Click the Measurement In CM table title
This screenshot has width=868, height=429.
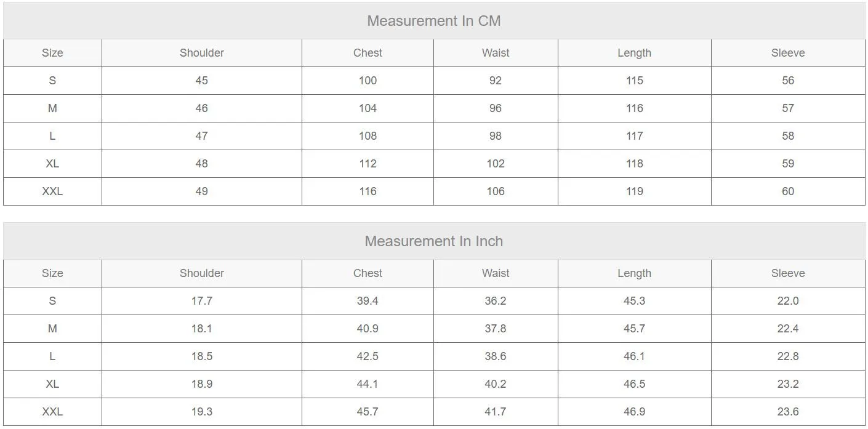(433, 21)
